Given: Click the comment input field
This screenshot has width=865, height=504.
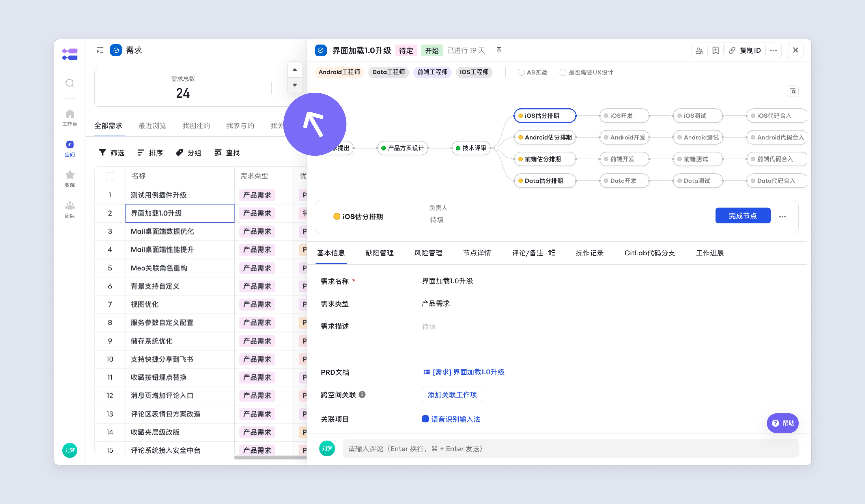Looking at the screenshot, I should (571, 448).
